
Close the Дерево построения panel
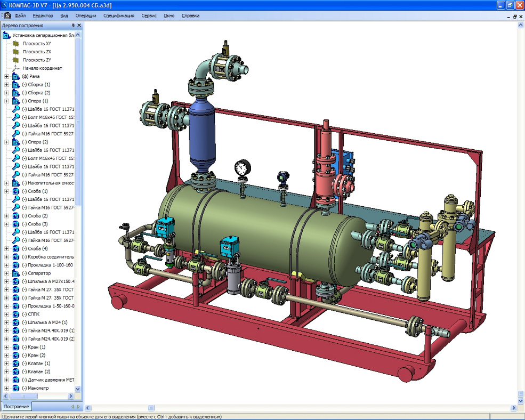(79, 25)
